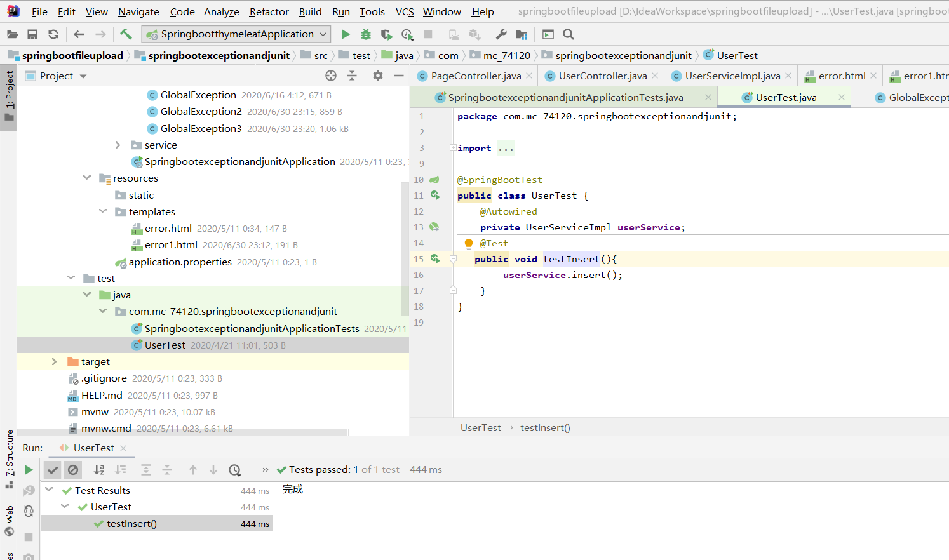Rerun UserTest with the green play button
Image resolution: width=949 pixels, height=560 pixels.
pos(29,470)
